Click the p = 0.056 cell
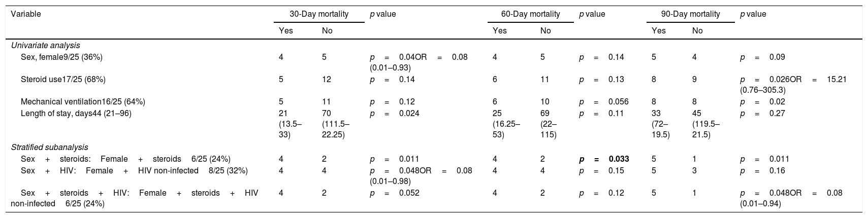This screenshot has width=868, height=218. pos(604,101)
